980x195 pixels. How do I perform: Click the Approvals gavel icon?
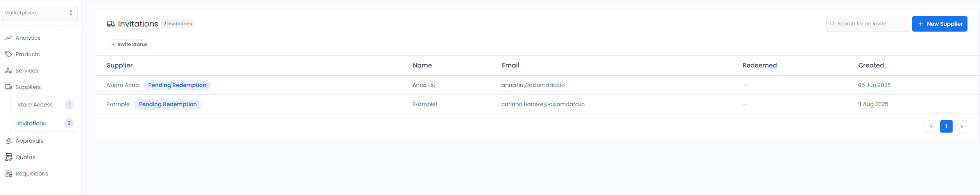(x=8, y=141)
